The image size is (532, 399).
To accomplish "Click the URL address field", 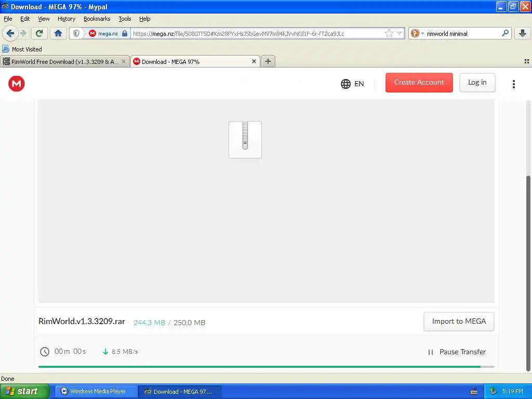I will click(x=258, y=33).
